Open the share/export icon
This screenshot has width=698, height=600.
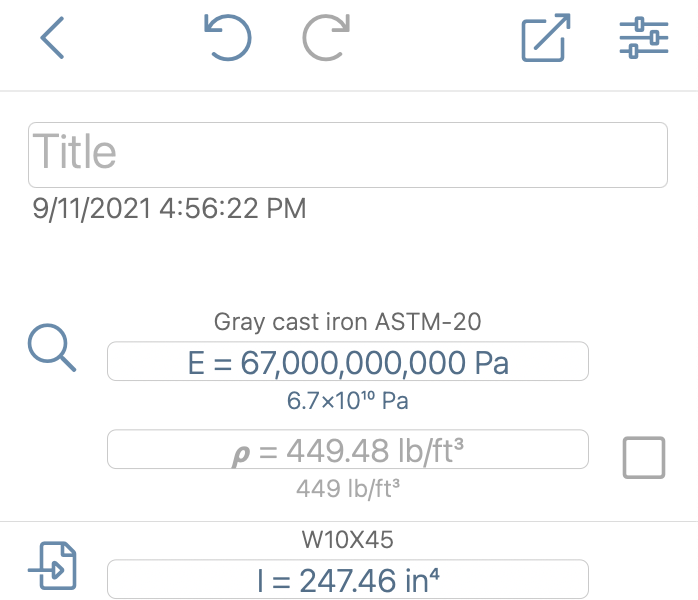(x=546, y=37)
